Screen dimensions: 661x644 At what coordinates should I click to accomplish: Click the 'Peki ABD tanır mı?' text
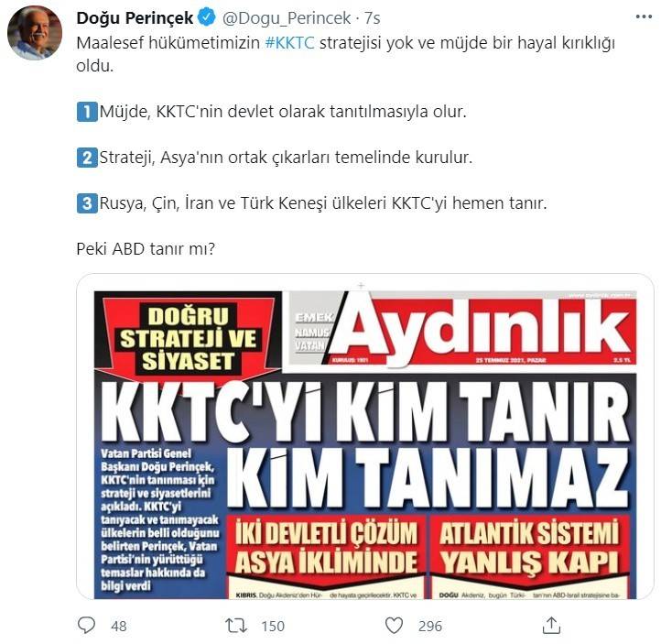146,249
